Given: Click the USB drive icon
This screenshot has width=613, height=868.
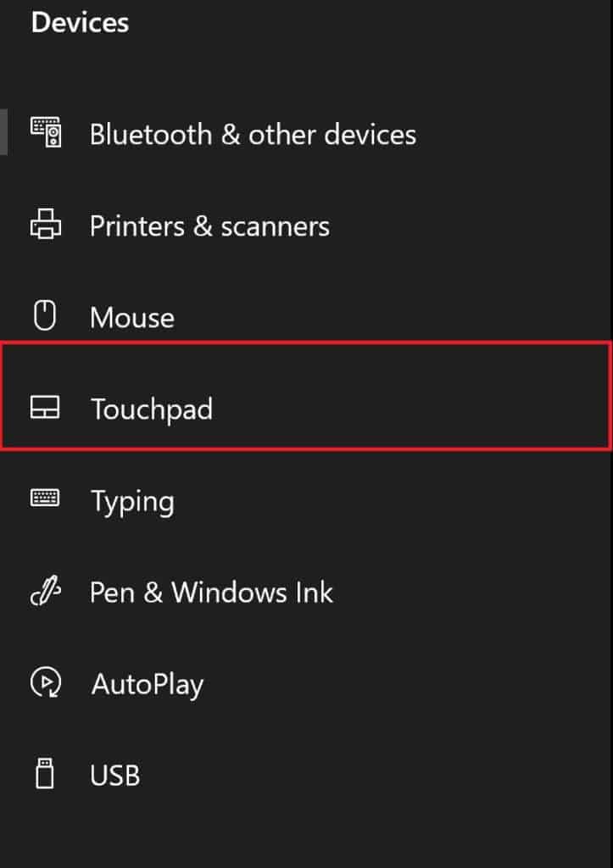Looking at the screenshot, I should (x=45, y=773).
